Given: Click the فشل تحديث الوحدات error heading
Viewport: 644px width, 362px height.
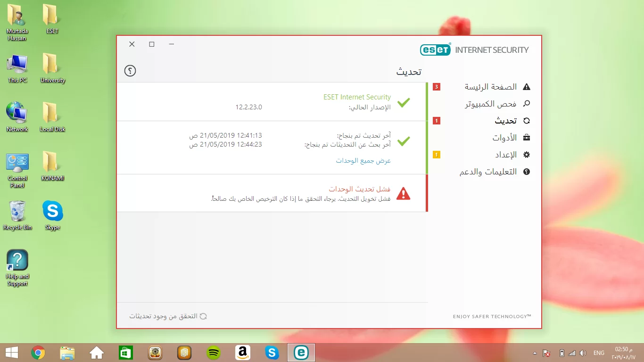Looking at the screenshot, I should (x=360, y=189).
